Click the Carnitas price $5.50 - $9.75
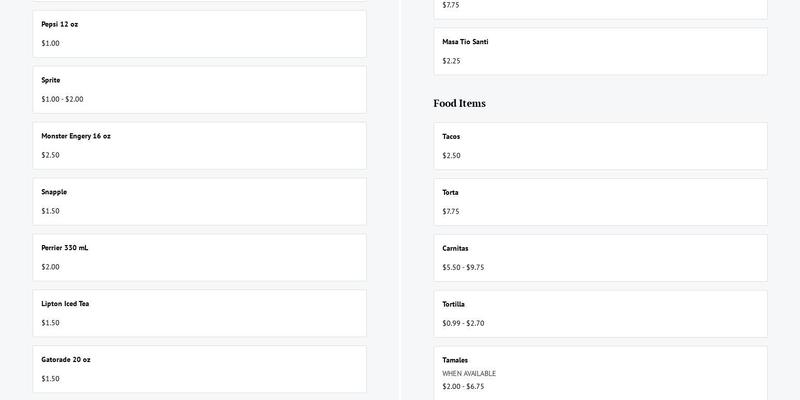 463,267
